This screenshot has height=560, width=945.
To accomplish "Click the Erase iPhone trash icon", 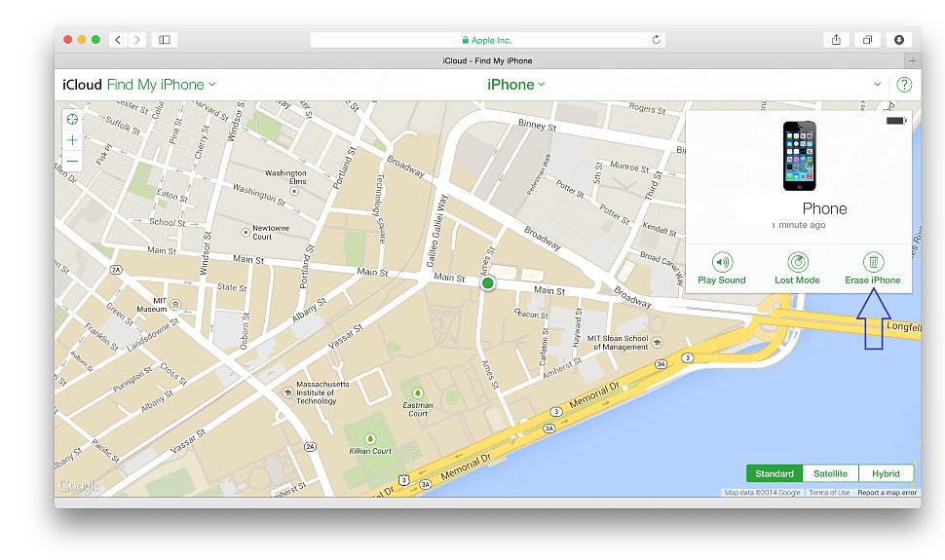I will click(x=873, y=262).
